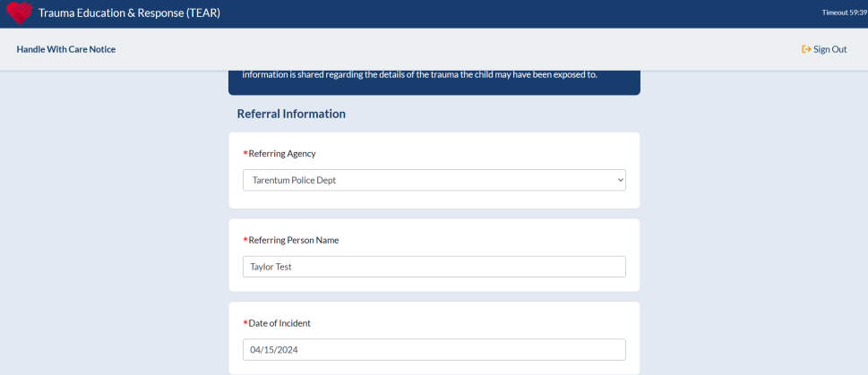Click the Referral Information heading
868x375 pixels.
[291, 114]
